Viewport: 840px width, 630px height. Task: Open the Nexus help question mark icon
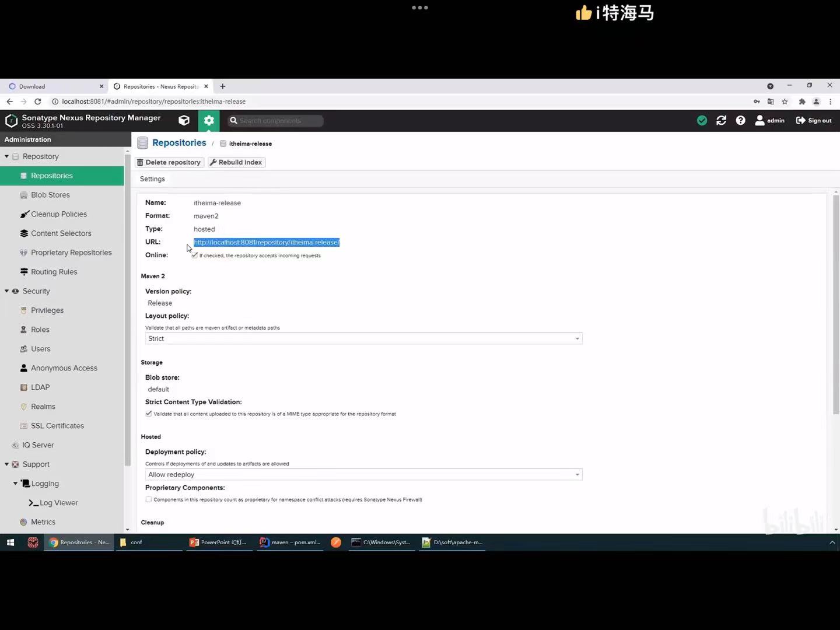(740, 120)
